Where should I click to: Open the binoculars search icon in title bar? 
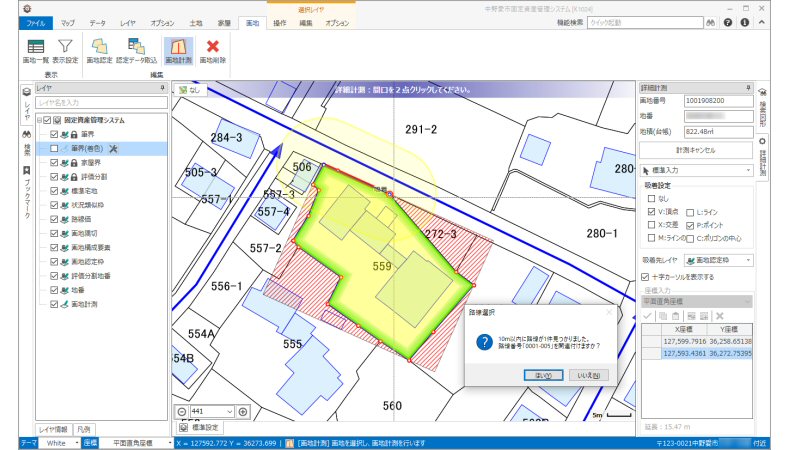(x=710, y=22)
